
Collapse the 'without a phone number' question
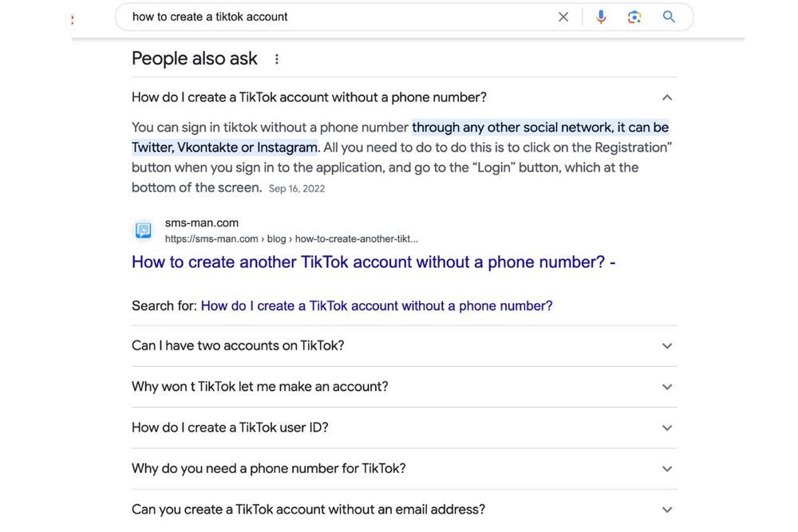404,97
